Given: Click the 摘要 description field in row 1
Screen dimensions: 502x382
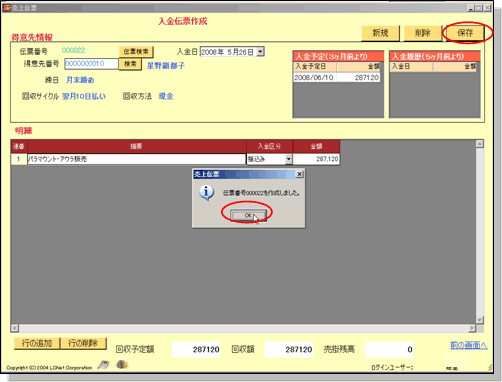Looking at the screenshot, I should pyautogui.click(x=137, y=159).
